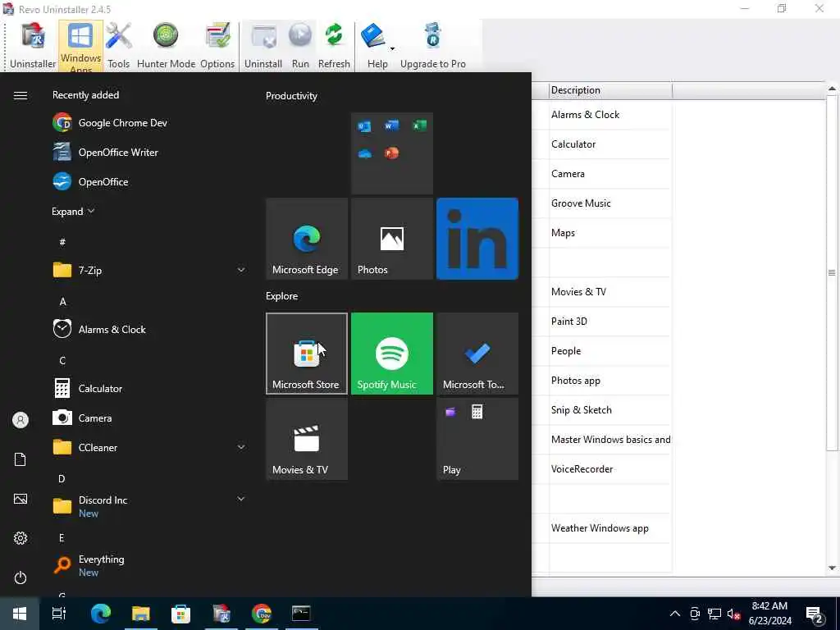Sort by the Description column header

[610, 90]
